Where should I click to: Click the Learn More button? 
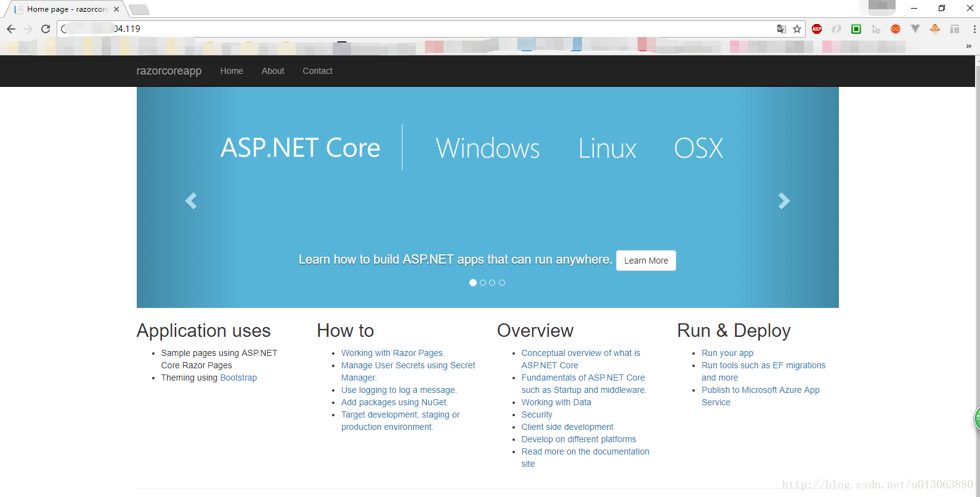pos(646,261)
